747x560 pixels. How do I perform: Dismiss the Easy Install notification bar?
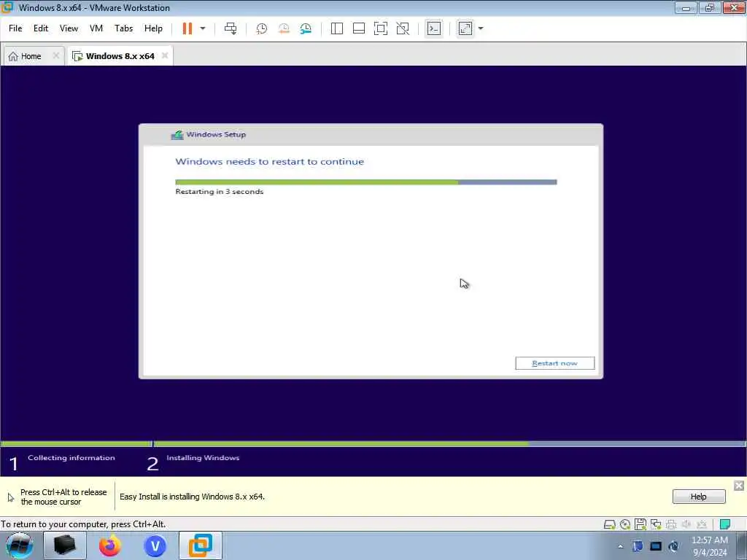pos(739,486)
